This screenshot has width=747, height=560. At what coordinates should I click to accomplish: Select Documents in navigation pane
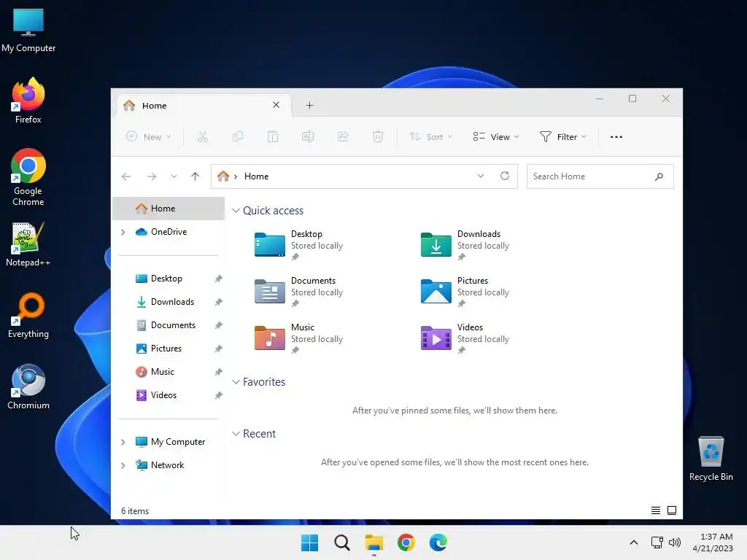coord(169,324)
